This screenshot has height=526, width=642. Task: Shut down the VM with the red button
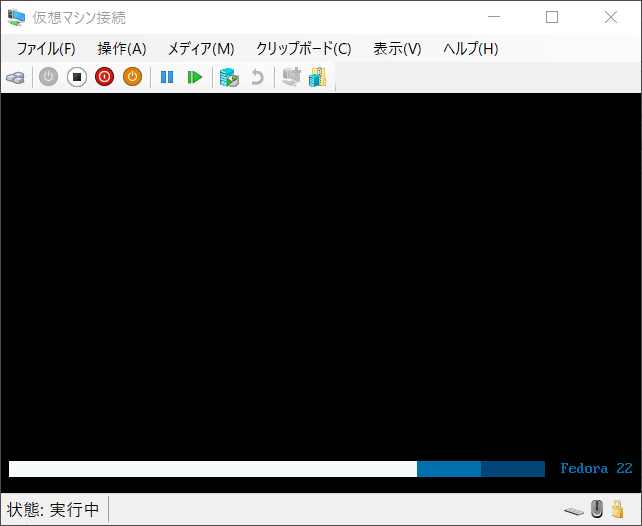[x=104, y=77]
